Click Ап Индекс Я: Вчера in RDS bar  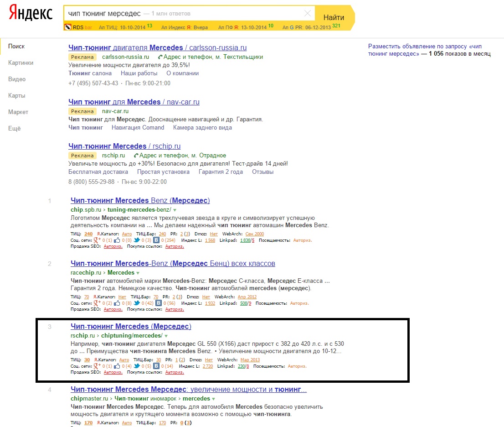point(185,27)
